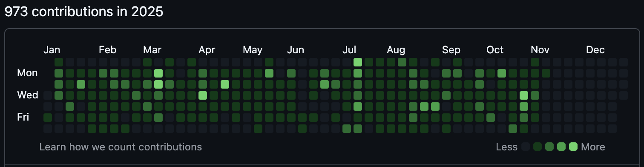Select the brightest Monday cell under Oct
Screen dimensions: 644x167
(x=502, y=73)
